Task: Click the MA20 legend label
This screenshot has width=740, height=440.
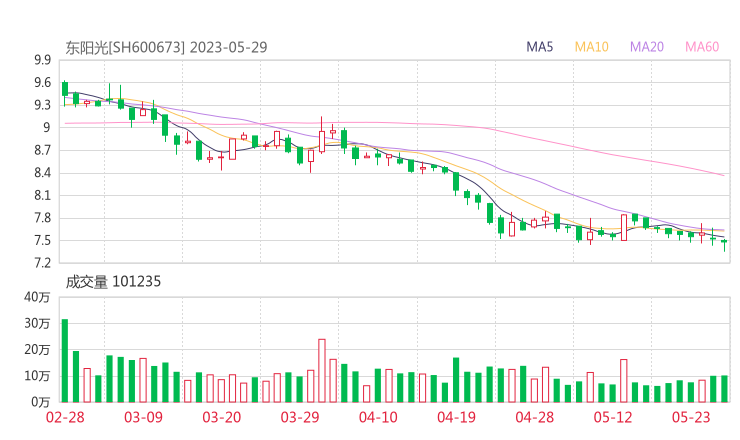Action: coord(647,47)
